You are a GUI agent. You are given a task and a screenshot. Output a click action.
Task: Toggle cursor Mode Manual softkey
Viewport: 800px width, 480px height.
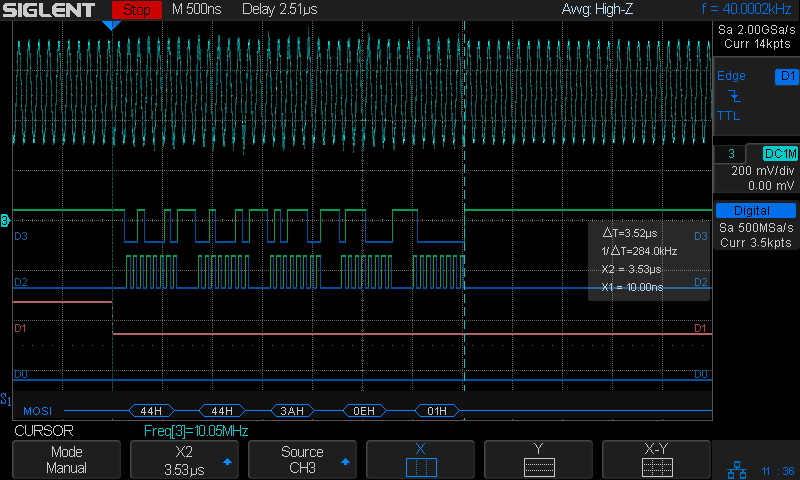click(x=68, y=460)
